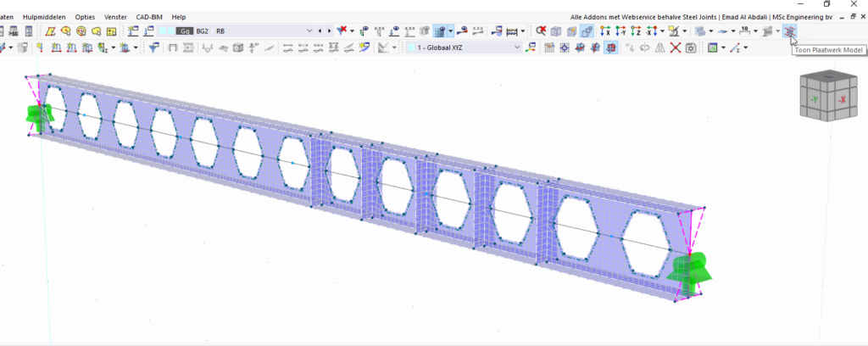Screen dimensions: 868x346
Task: Toggle the highlighted solid display mode
Action: pyautogui.click(x=587, y=31)
